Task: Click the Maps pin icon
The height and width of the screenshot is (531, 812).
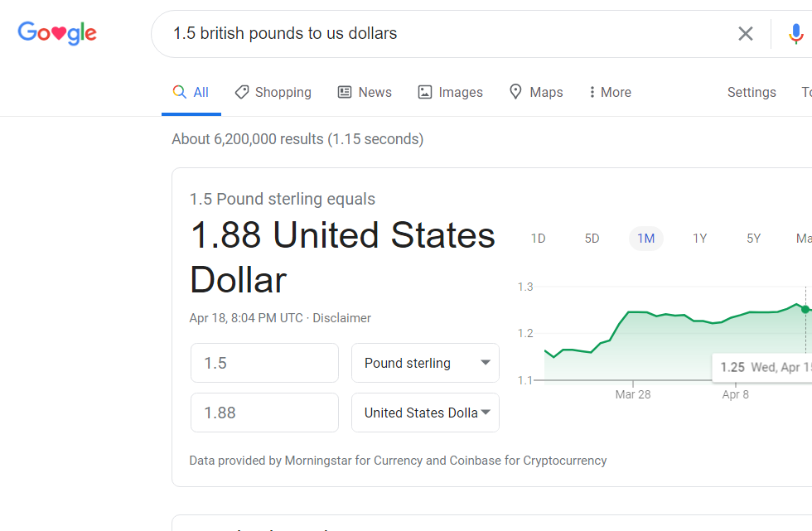Action: tap(515, 92)
